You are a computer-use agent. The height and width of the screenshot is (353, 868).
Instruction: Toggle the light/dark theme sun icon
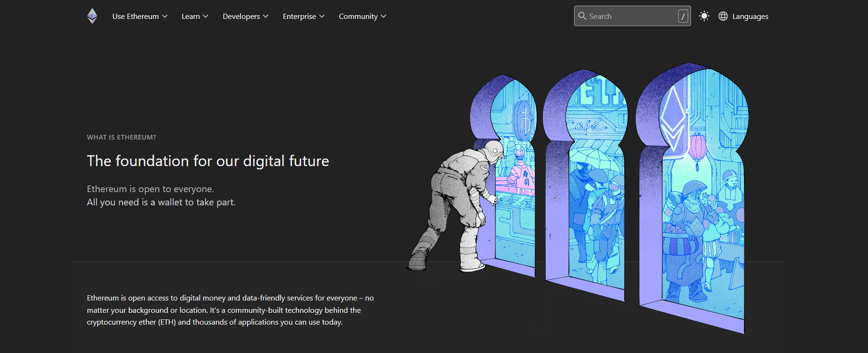click(704, 16)
